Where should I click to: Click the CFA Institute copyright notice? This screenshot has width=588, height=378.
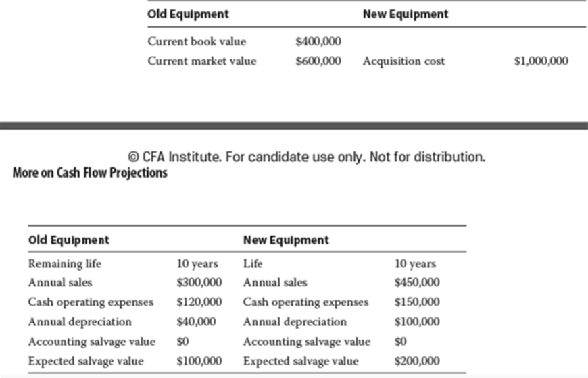[307, 157]
